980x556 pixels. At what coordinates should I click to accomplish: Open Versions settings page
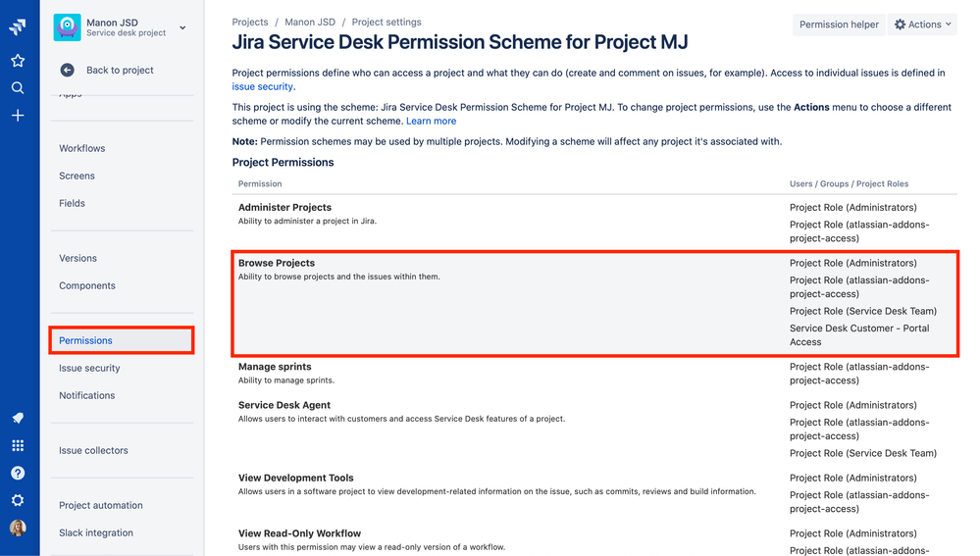coord(78,258)
